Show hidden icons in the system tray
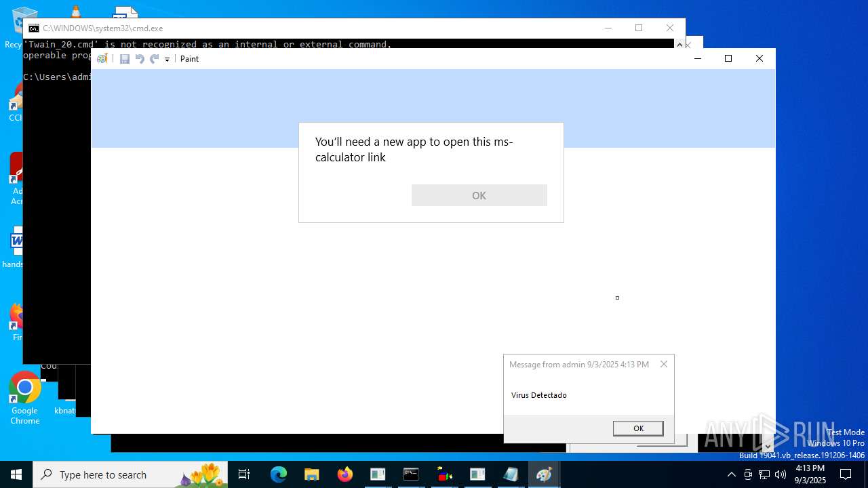This screenshot has width=868, height=488. tap(731, 474)
